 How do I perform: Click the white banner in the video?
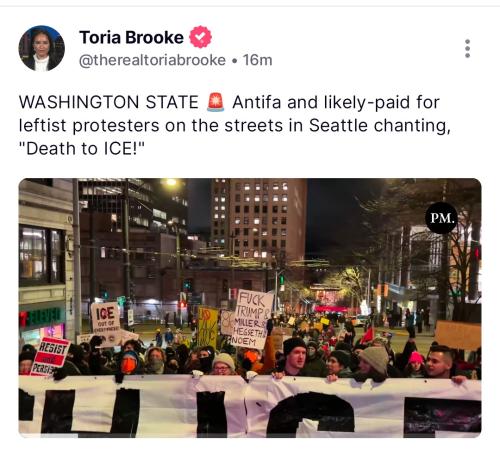pos(250,406)
